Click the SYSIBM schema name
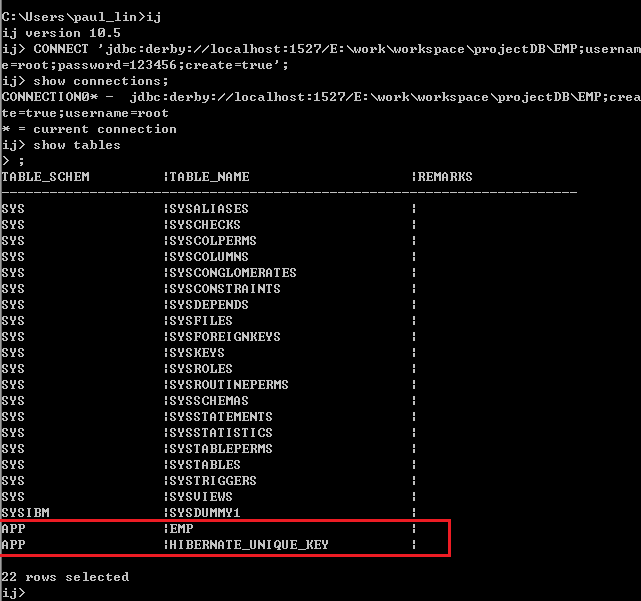This screenshot has width=641, height=601. coord(25,513)
